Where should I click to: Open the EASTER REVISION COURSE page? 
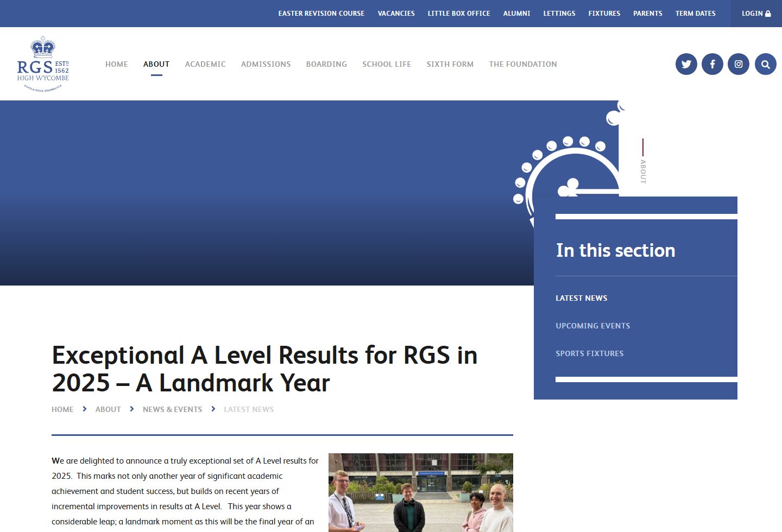(321, 13)
